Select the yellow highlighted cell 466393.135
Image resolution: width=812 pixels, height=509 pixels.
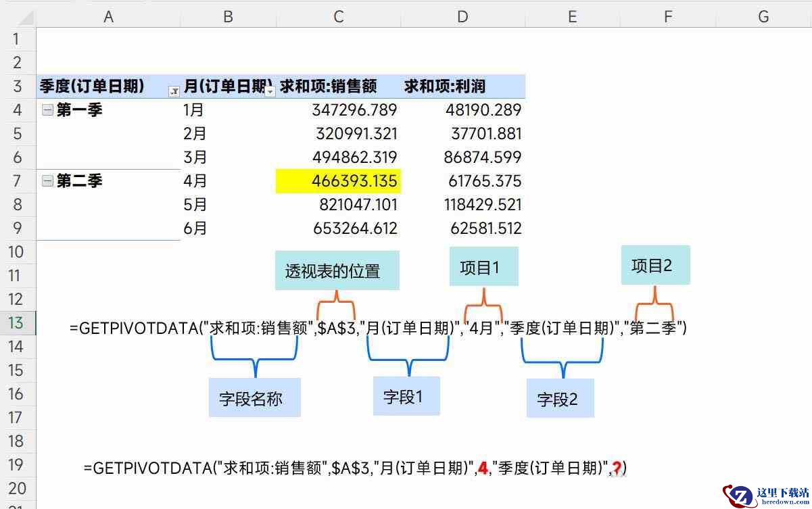point(338,181)
